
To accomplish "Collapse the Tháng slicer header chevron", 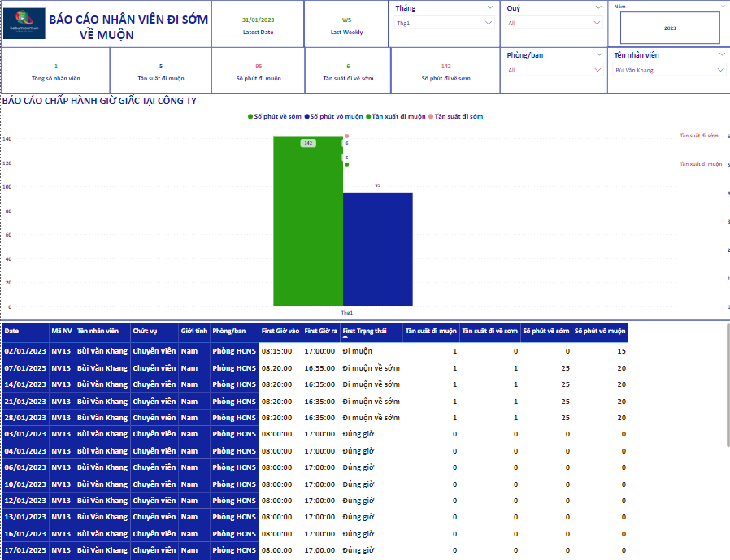I will [489, 7].
